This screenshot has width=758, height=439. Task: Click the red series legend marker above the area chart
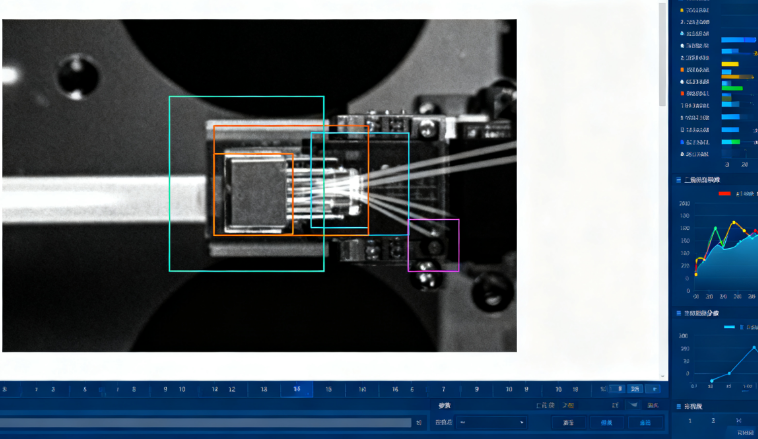[x=724, y=193]
